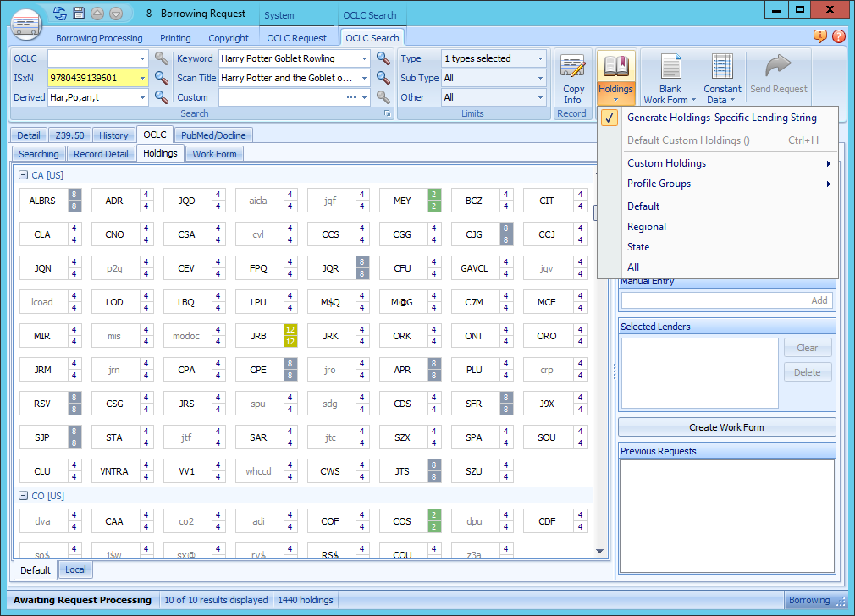Click the Clear lenders button

click(x=807, y=348)
